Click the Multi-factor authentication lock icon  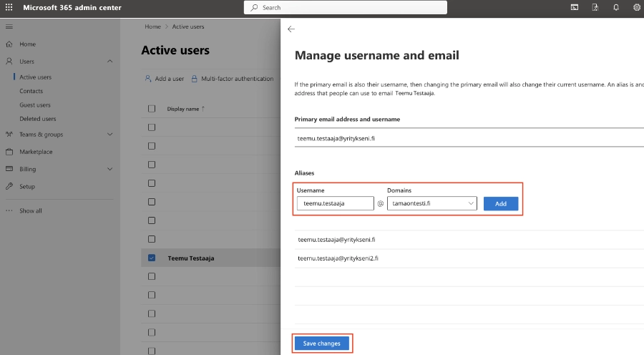click(194, 79)
